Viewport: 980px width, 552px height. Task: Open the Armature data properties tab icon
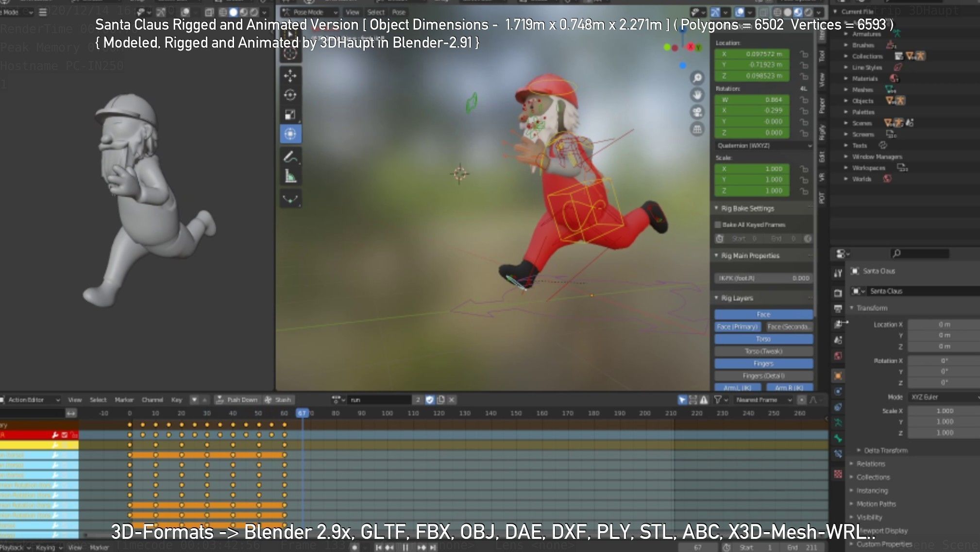(838, 423)
